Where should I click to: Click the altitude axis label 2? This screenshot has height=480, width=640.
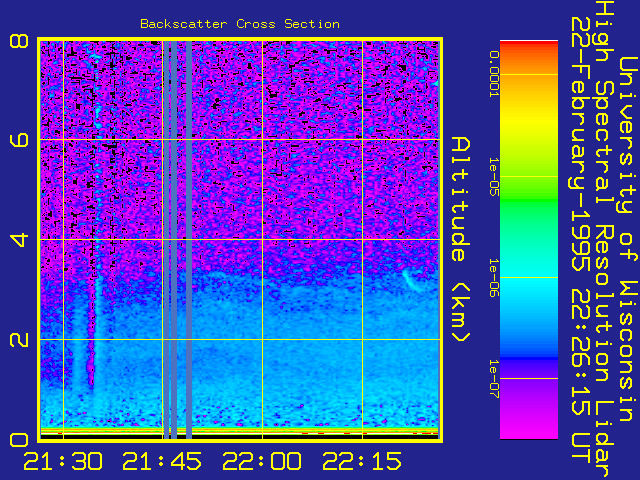click(19, 340)
